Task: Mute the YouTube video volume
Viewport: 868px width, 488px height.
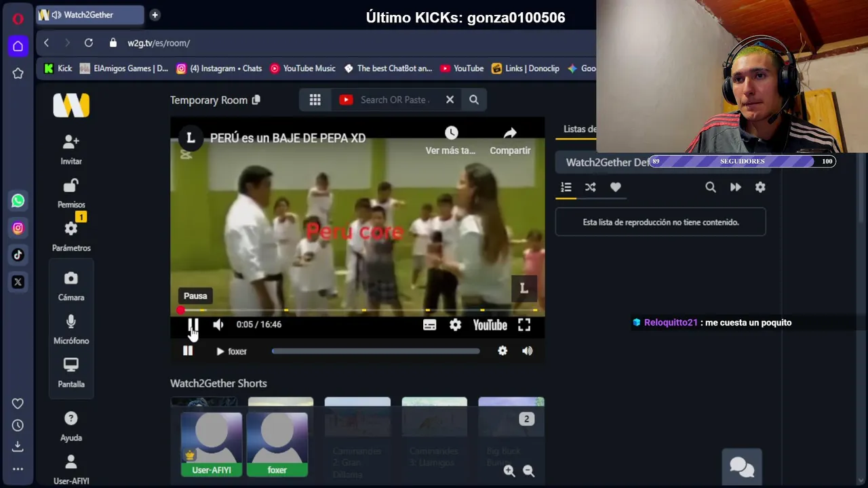Action: [218, 325]
